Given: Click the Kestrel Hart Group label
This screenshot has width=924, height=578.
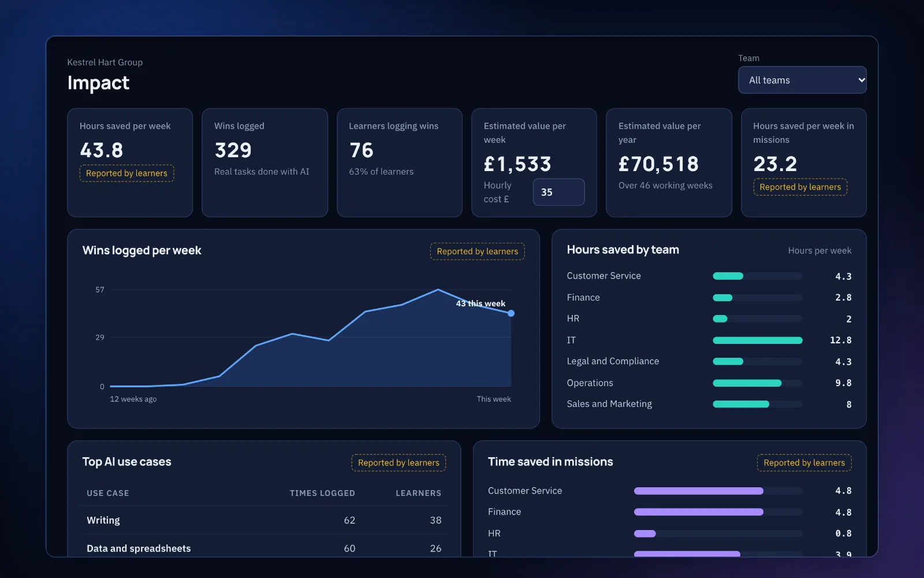Looking at the screenshot, I should click(x=105, y=62).
